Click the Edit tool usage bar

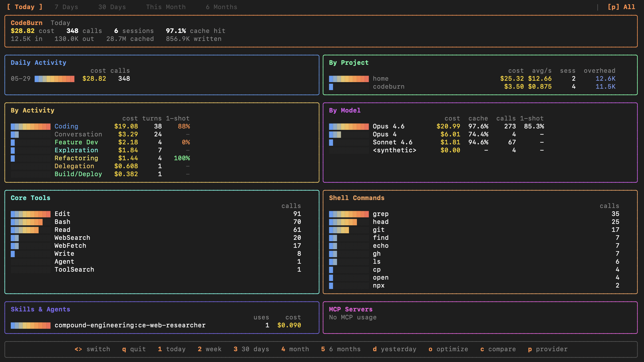[31, 214]
